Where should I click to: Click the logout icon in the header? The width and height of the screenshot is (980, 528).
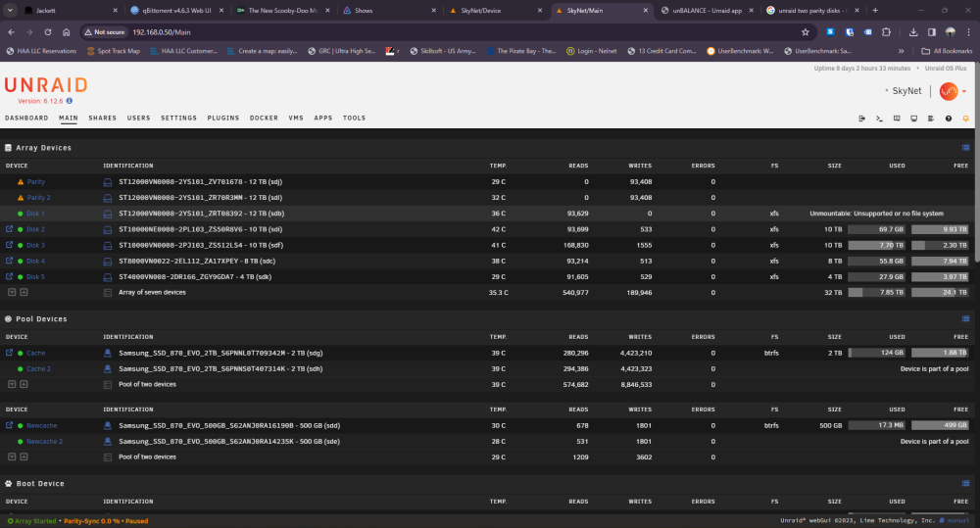861,119
